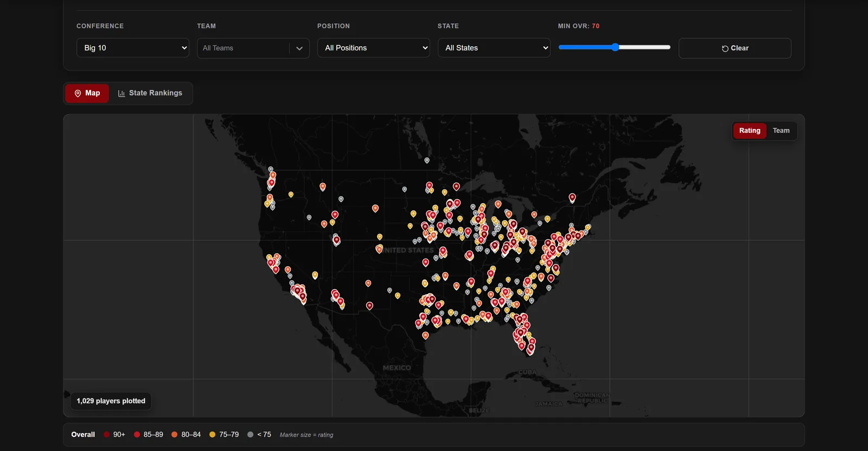Click the lone gray marker in Canada
The width and height of the screenshot is (868, 451).
(x=427, y=160)
